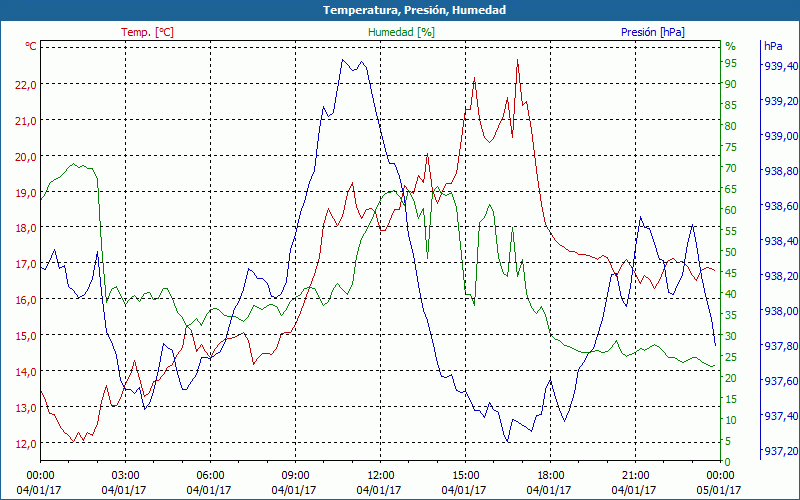
Task: Click the '75' humidity axis value
Action: [731, 147]
